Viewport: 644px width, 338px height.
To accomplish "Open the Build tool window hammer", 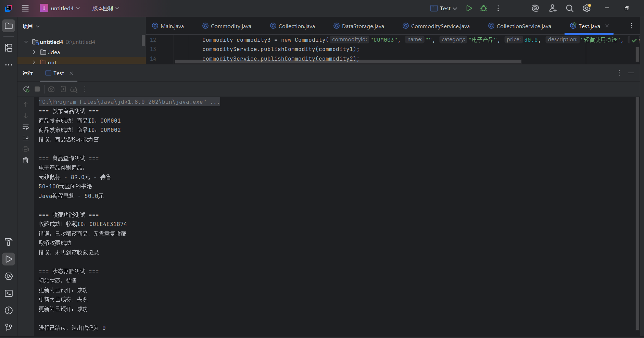I will point(9,242).
